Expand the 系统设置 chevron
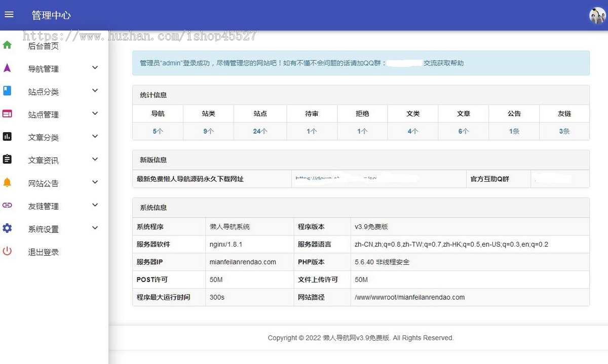The height and width of the screenshot is (364, 608). pyautogui.click(x=95, y=228)
